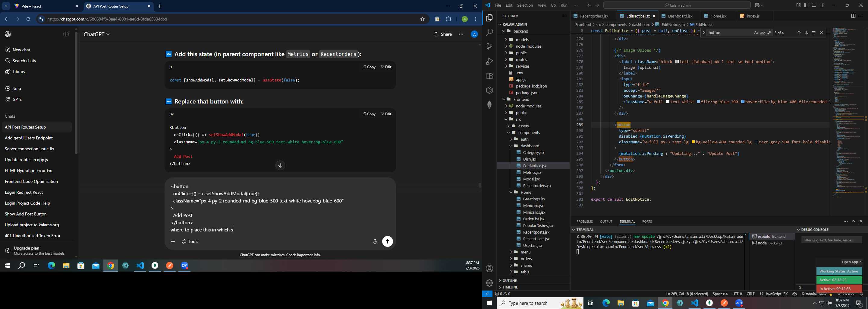Toggle Match Whole Word in find widget
The height and width of the screenshot is (309, 868).
pos(763,33)
